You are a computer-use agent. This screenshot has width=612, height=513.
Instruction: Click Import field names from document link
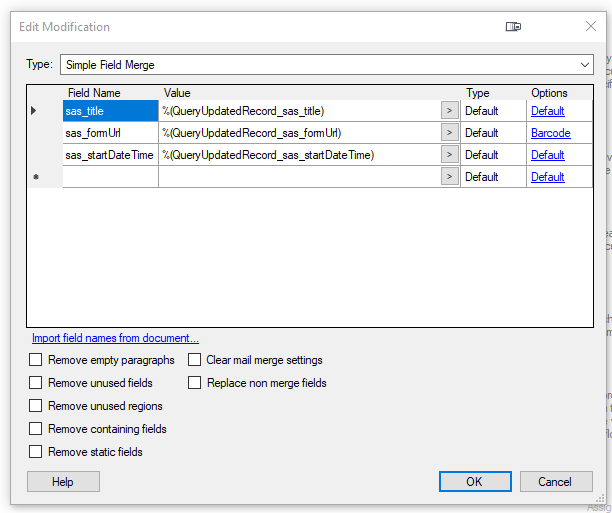point(115,338)
